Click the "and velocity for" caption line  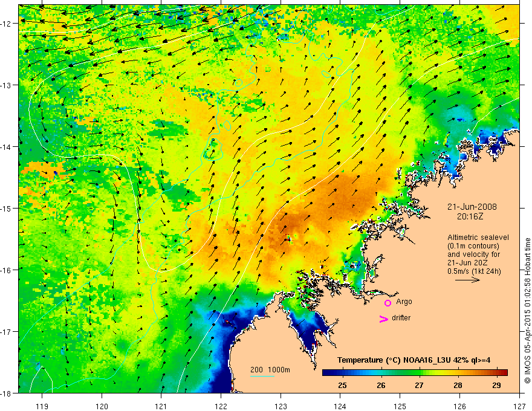pyautogui.click(x=473, y=254)
